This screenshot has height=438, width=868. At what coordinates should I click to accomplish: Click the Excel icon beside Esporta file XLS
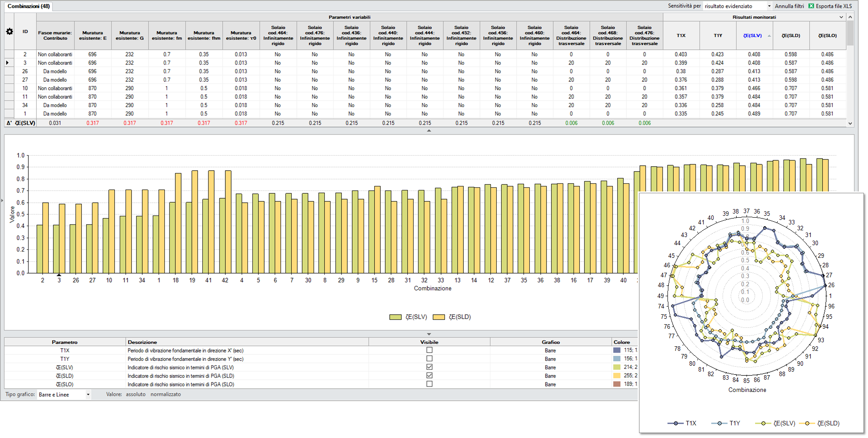(x=811, y=6)
